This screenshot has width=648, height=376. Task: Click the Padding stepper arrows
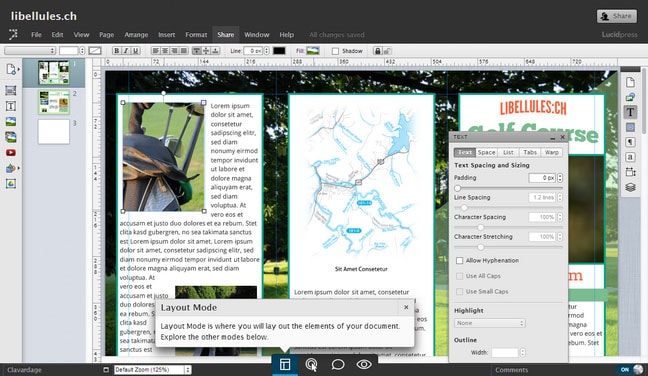560,178
